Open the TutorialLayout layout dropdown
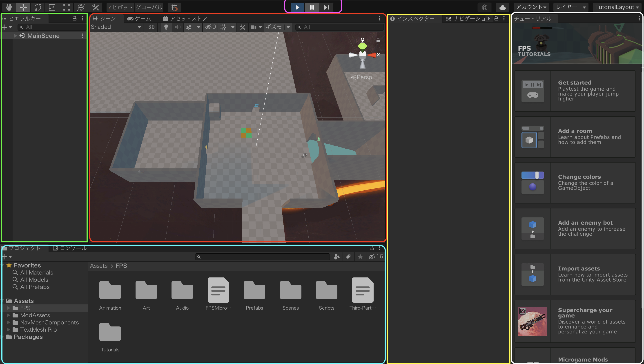 point(617,7)
